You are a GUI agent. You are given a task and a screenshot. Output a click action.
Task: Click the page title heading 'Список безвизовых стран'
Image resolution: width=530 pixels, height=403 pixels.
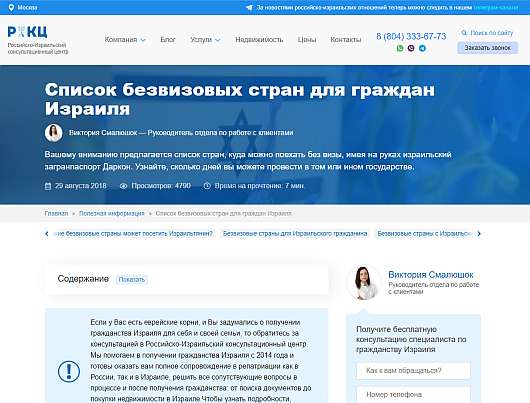[240, 99]
